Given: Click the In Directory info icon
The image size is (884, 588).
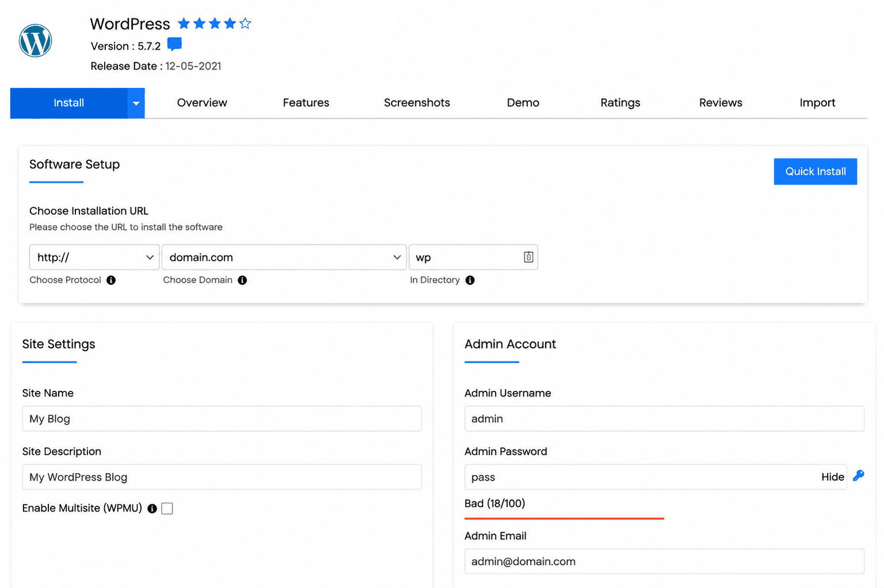Looking at the screenshot, I should pyautogui.click(x=470, y=280).
